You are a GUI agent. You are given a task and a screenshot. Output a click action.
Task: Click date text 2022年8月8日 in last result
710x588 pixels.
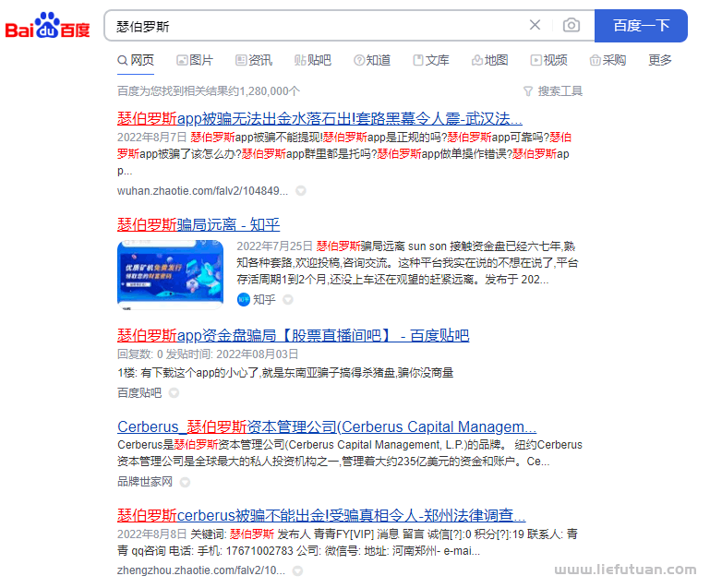click(x=151, y=534)
